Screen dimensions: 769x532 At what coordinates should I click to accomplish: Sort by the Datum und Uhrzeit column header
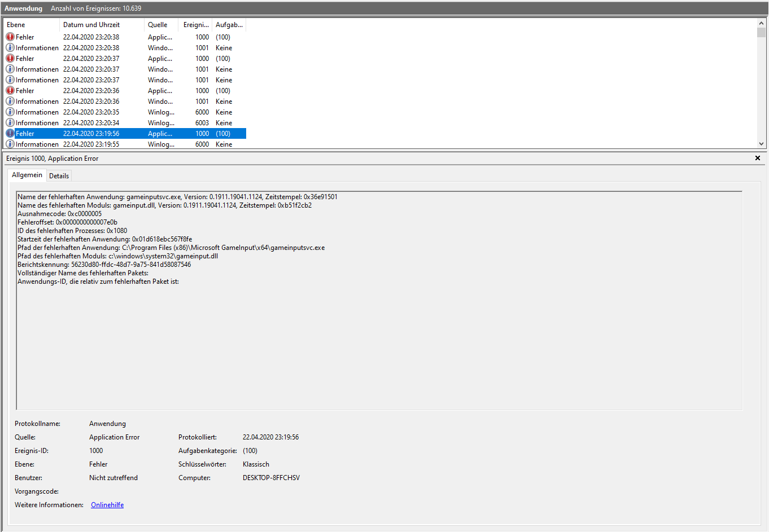pyautogui.click(x=102, y=25)
